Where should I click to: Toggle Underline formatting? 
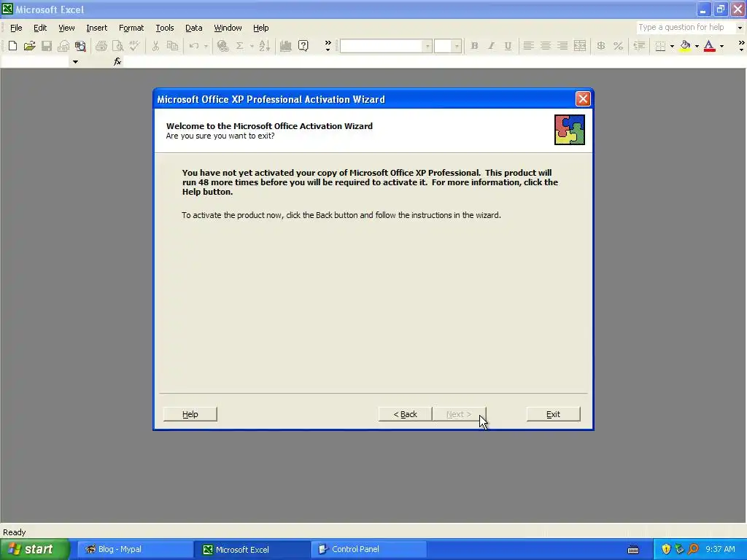point(508,46)
